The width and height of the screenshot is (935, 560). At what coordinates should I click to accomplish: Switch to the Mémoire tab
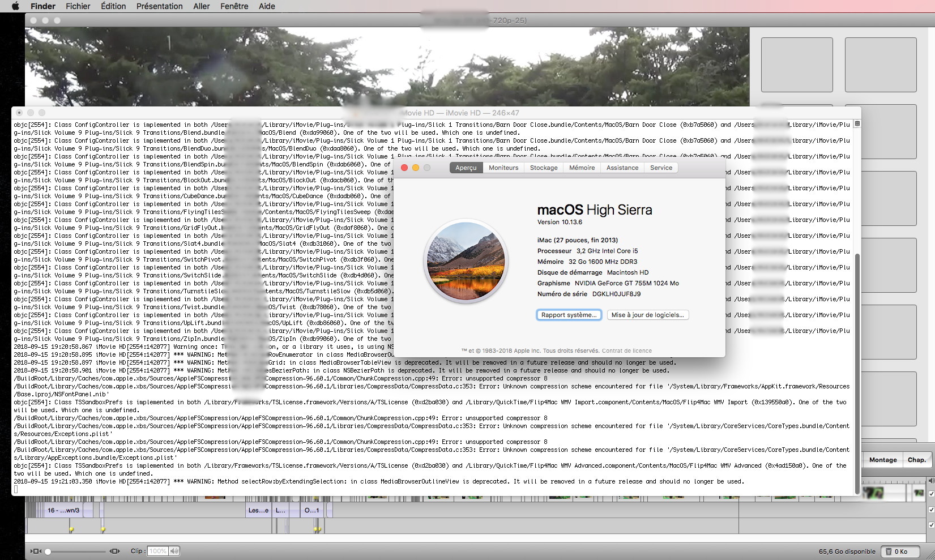pyautogui.click(x=582, y=168)
